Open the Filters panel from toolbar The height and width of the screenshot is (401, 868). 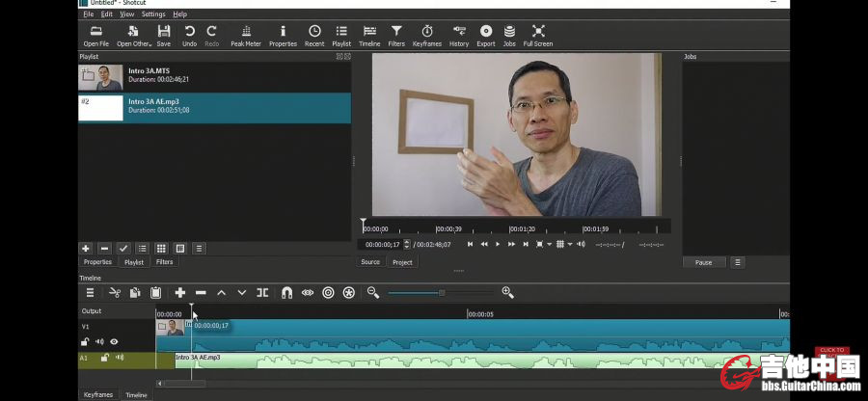tap(396, 36)
